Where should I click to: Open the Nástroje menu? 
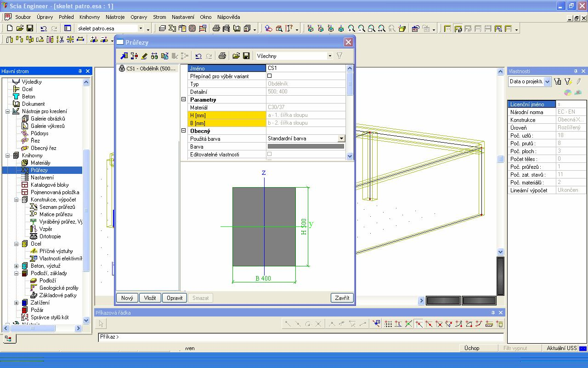(115, 17)
